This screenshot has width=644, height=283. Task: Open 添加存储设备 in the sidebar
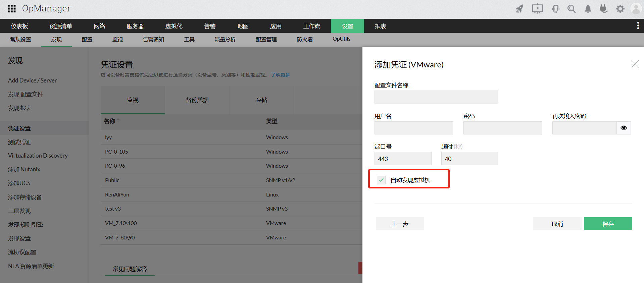pos(25,197)
